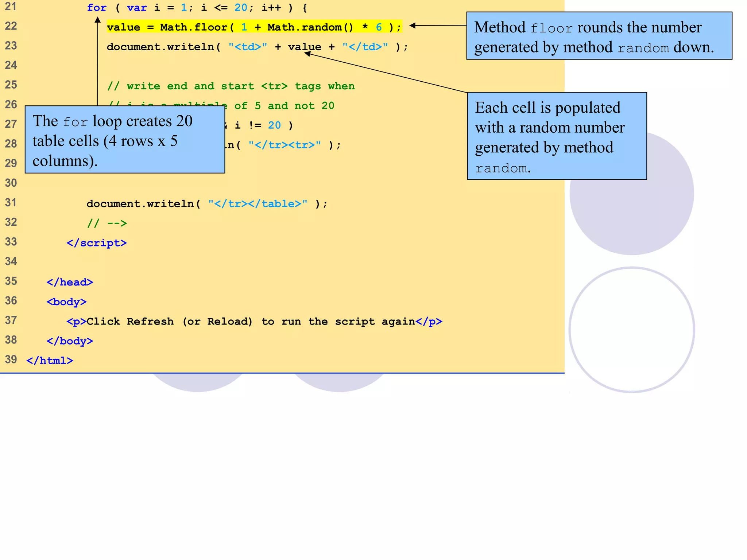Click the outlined empty circle on right

click(x=632, y=330)
